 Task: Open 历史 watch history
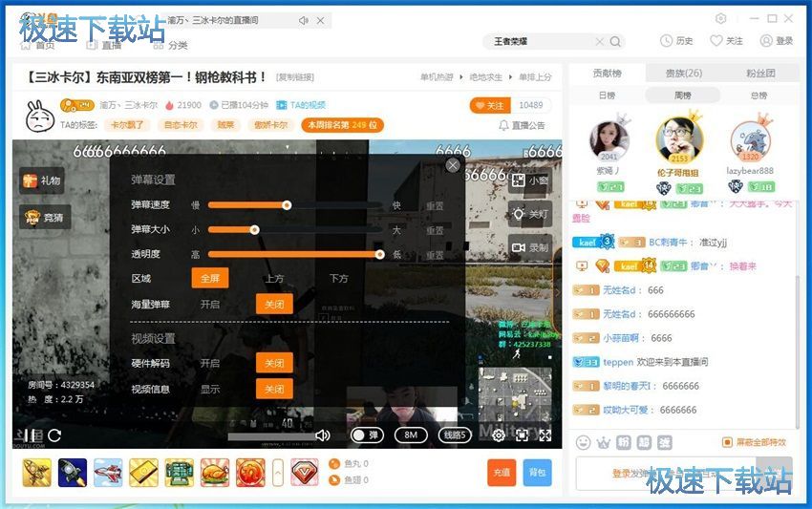click(x=676, y=41)
